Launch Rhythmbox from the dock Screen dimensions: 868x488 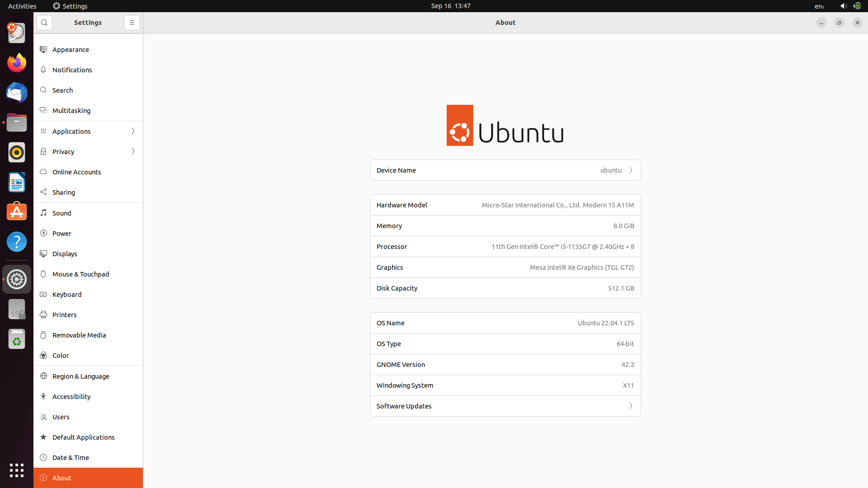17,152
